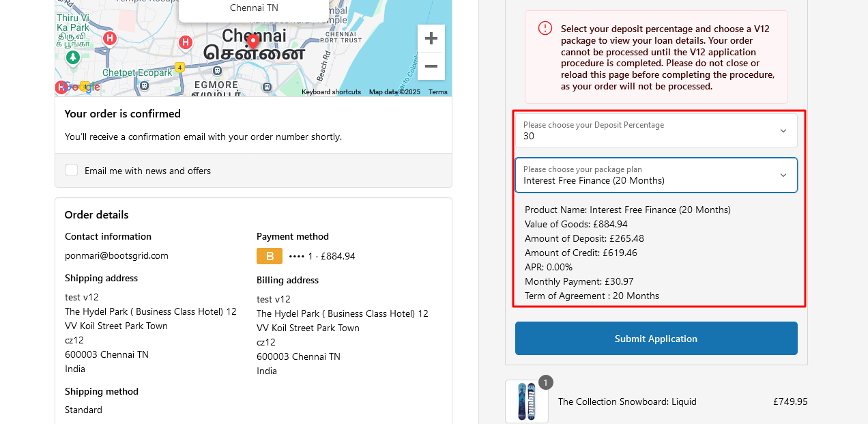Click the chevron on Deposit Percentage field

click(783, 131)
